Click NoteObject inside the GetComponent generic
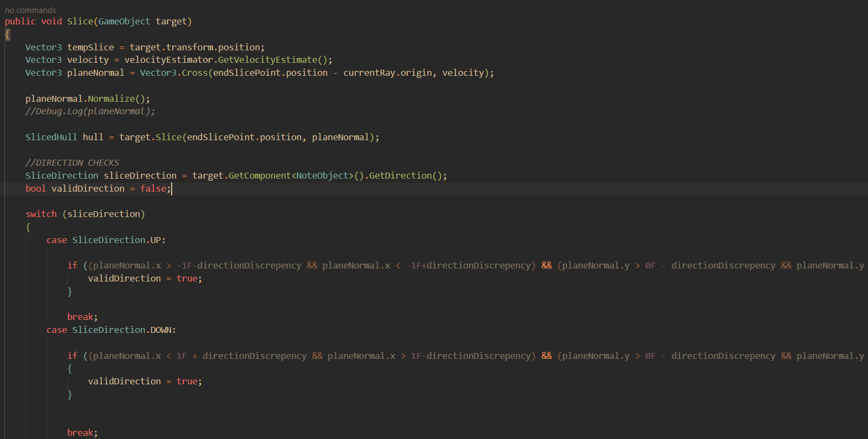The width and height of the screenshot is (868, 439). pyautogui.click(x=322, y=176)
